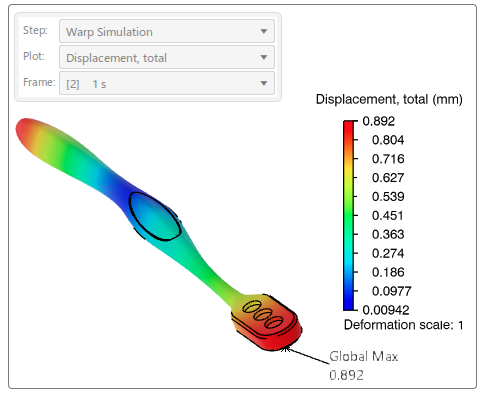Viewport: 485px width, 393px height.
Task: Click the legend value 0.627
Action: (388, 178)
